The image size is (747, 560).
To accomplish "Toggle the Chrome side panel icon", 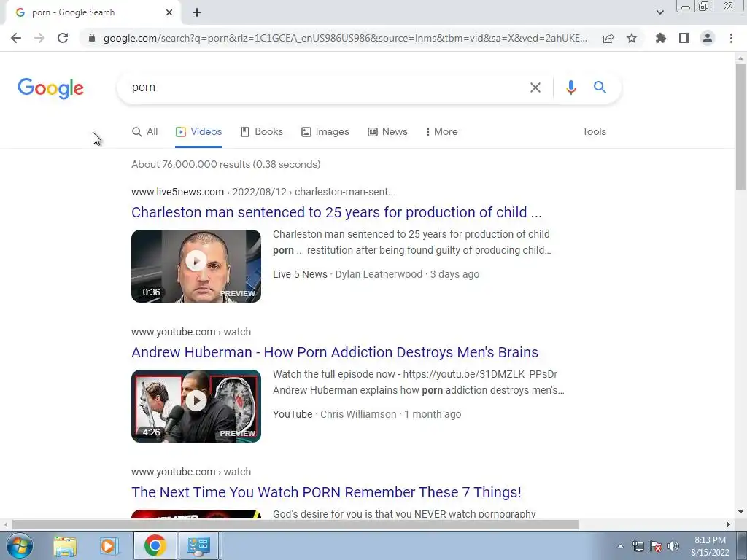I will coord(684,38).
